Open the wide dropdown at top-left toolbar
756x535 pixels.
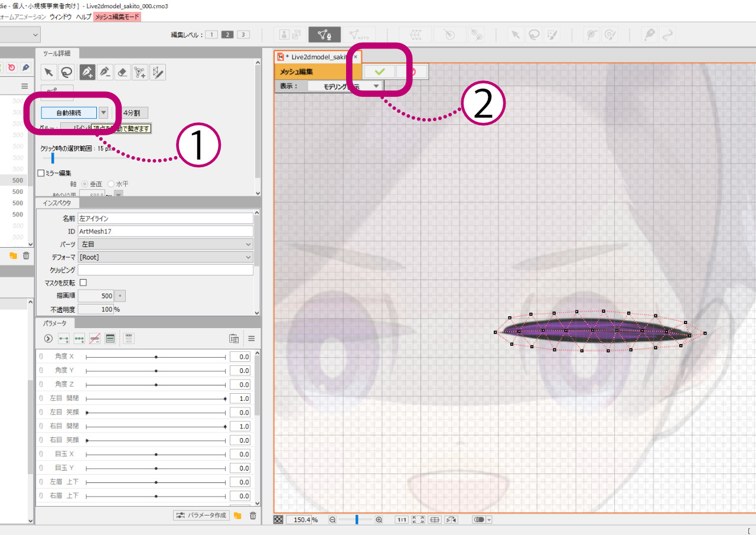19,35
